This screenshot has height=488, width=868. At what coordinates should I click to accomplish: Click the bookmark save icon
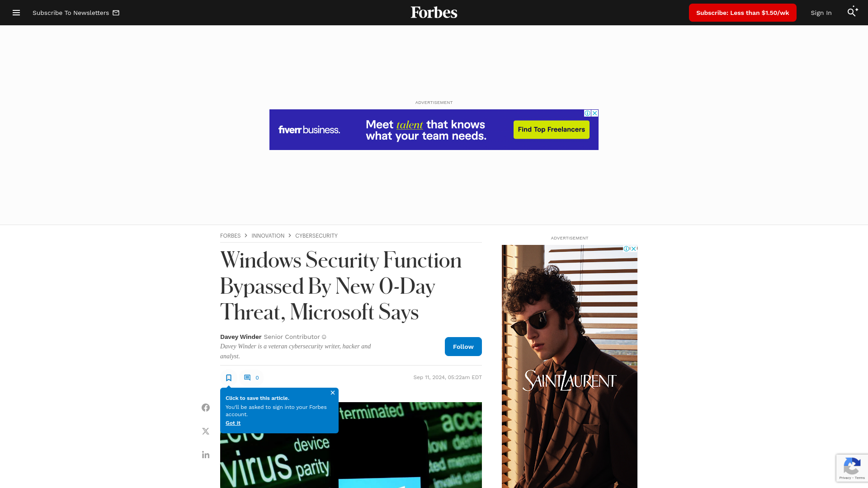coord(229,377)
